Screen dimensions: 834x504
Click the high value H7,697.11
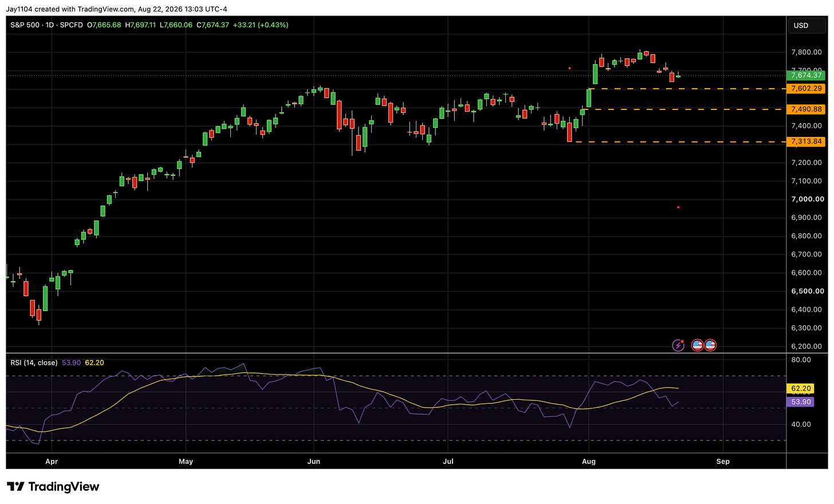[140, 25]
